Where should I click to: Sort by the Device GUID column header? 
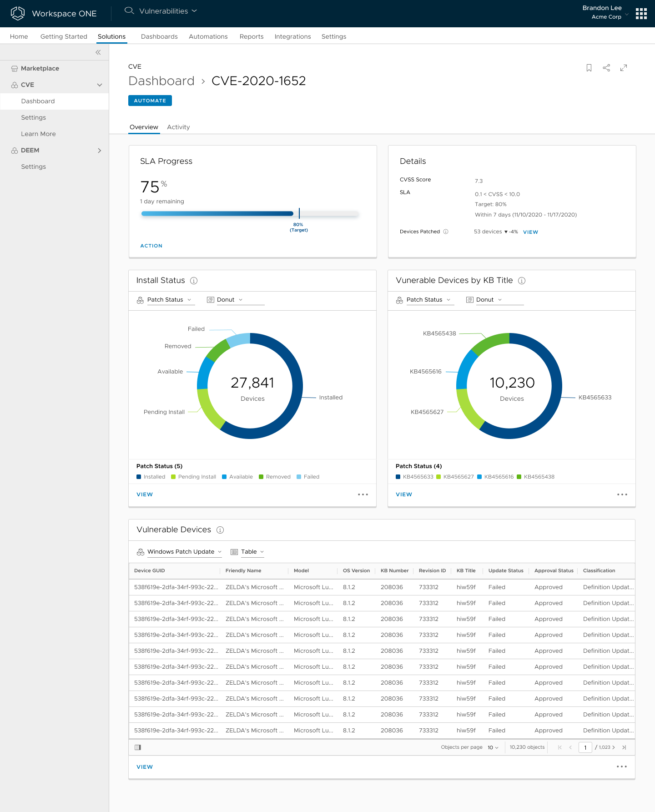[x=150, y=571]
